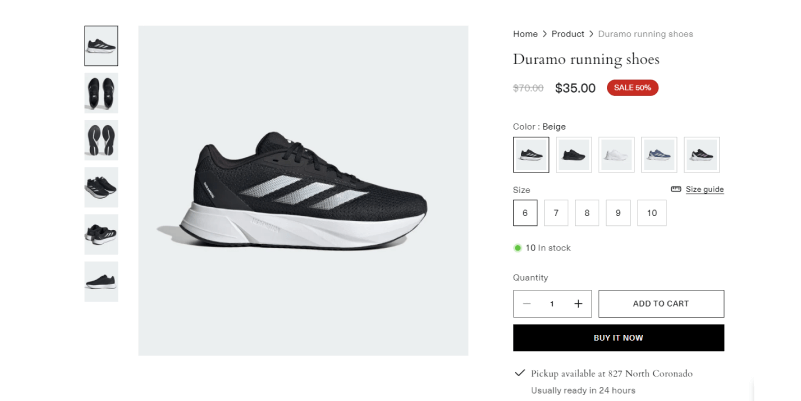The height and width of the screenshot is (401, 801).
Task: Click the quantity input field
Action: [x=551, y=304]
